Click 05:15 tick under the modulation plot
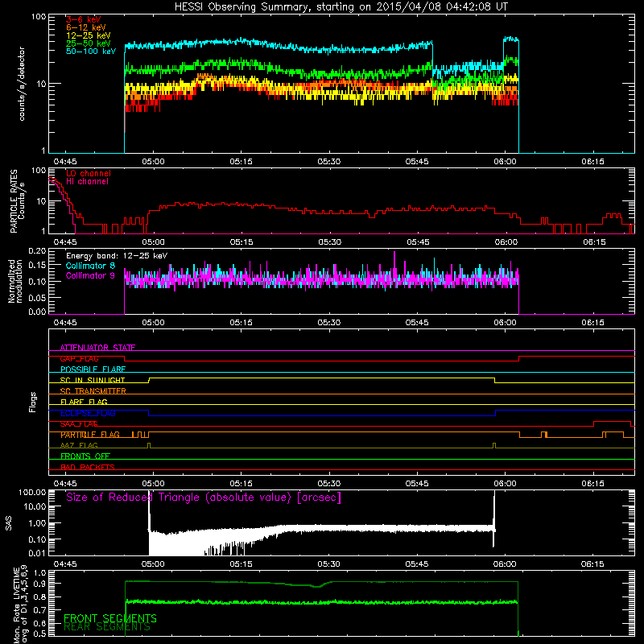Screen dimensions: 644x644 [x=241, y=323]
